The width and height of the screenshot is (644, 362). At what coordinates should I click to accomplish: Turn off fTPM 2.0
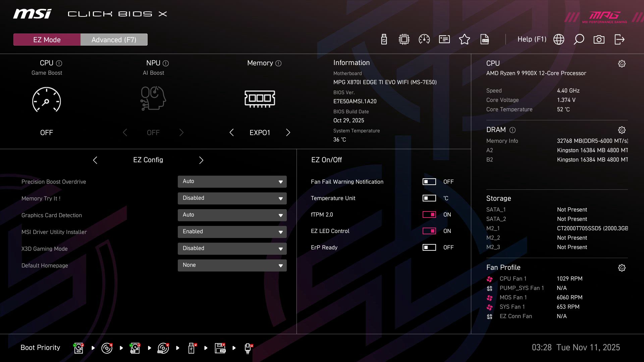(x=429, y=215)
